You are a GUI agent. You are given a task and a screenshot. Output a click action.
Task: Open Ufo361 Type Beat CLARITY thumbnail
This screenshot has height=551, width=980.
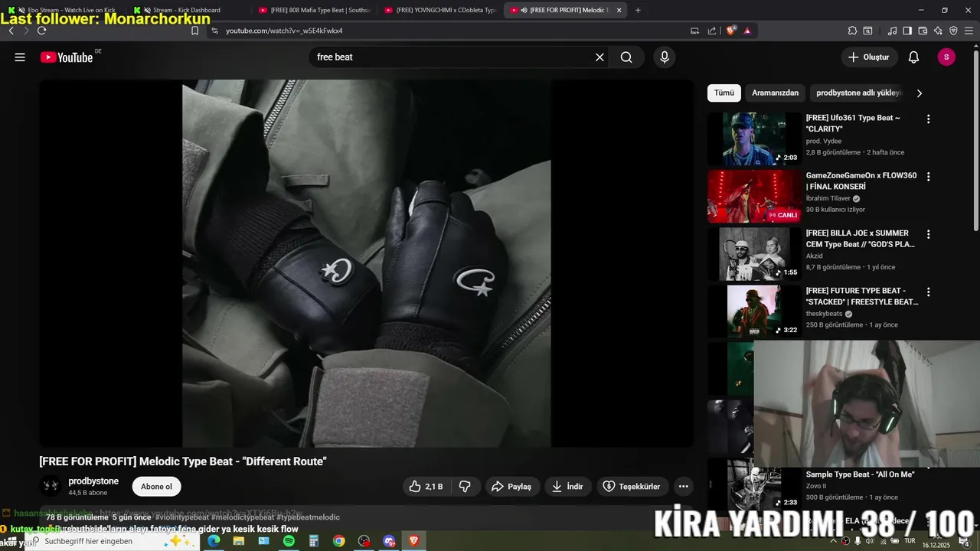753,139
